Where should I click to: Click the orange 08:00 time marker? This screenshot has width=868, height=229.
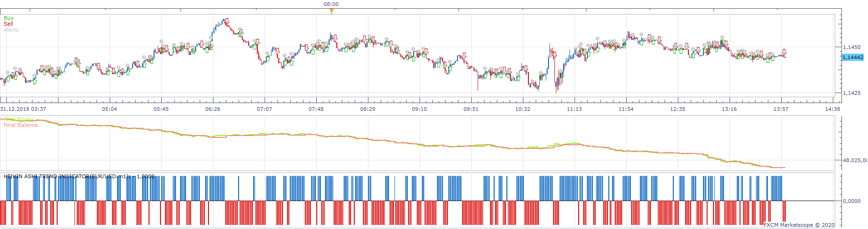pyautogui.click(x=331, y=11)
